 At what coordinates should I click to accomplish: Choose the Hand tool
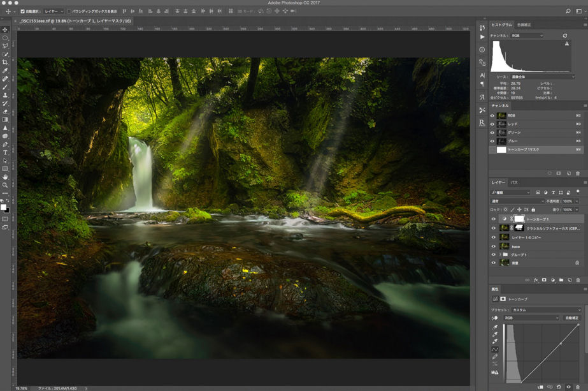(5, 177)
